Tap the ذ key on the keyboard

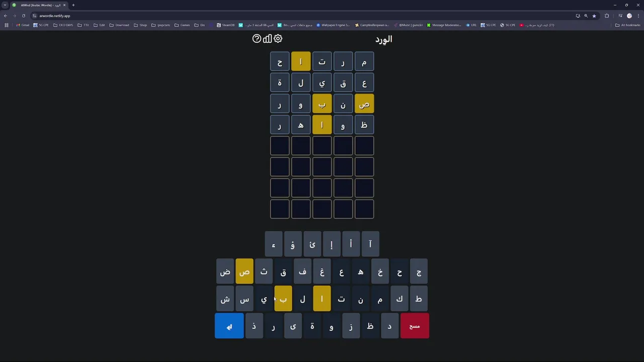pos(254,326)
